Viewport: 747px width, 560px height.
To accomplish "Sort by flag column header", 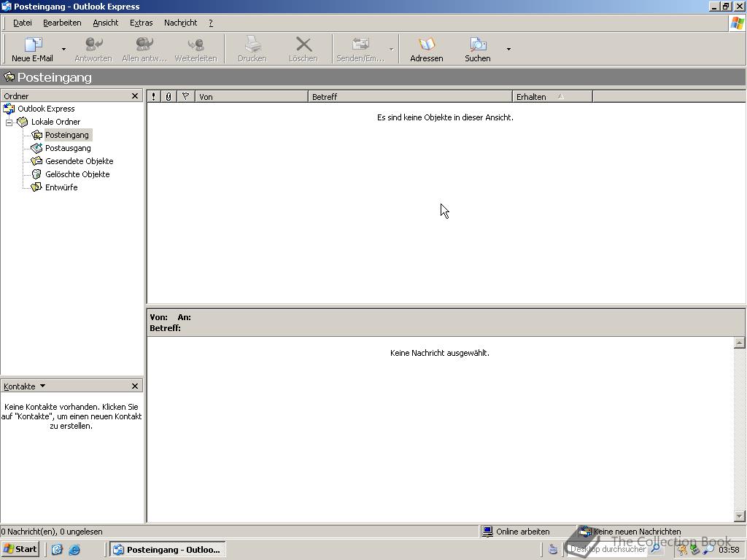I will click(x=186, y=97).
